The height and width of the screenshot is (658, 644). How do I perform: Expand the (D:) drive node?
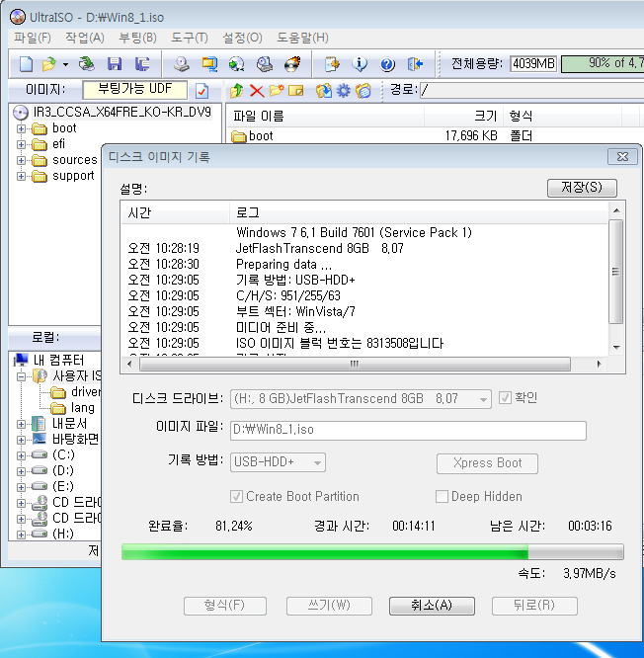[21, 471]
